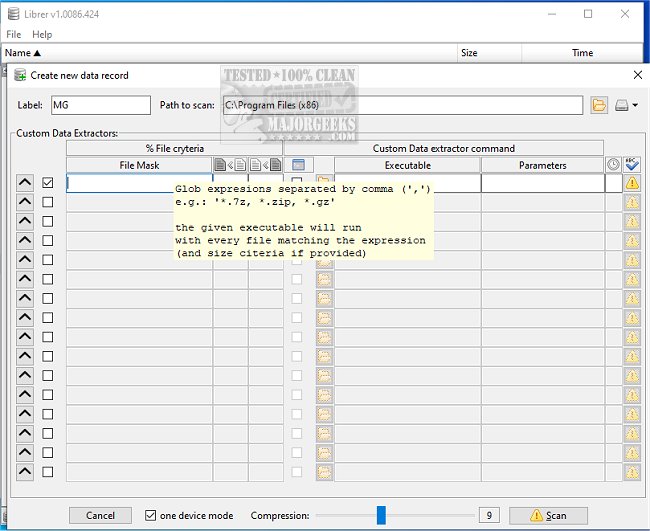This screenshot has height=531, width=650.
Task: Toggle the one device mode checkbox
Action: tap(151, 516)
